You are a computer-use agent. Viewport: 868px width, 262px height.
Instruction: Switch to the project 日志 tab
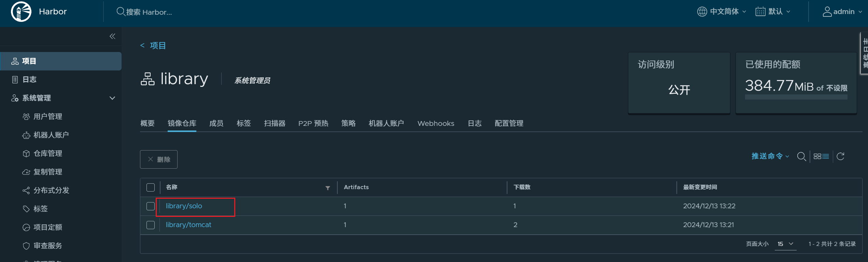pos(475,123)
